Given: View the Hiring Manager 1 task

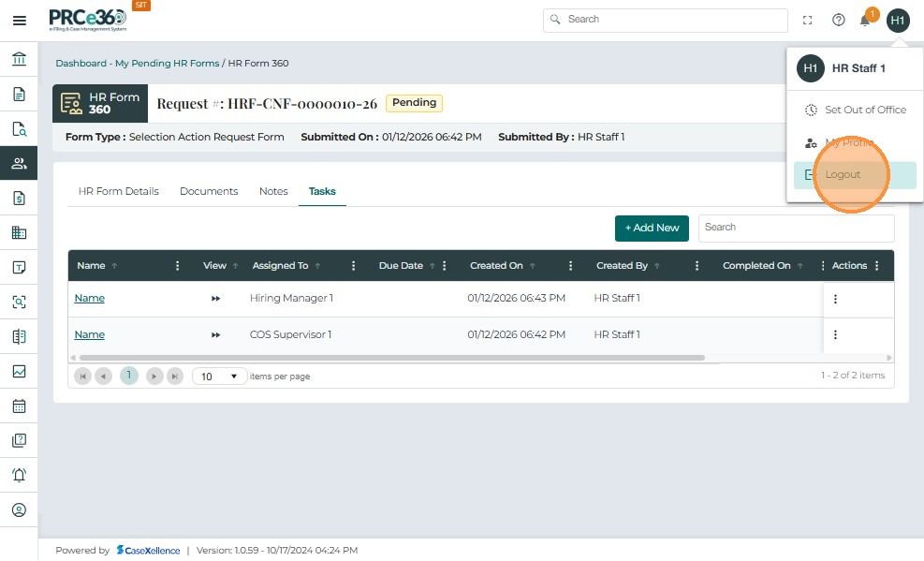Looking at the screenshot, I should coord(215,299).
